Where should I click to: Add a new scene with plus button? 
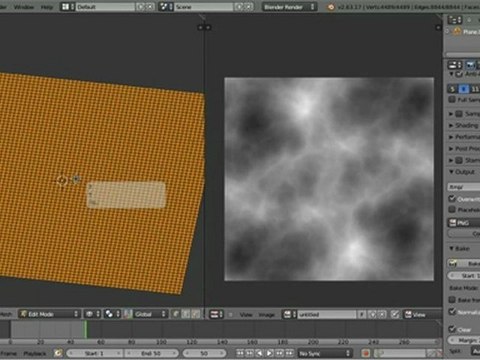coord(239,7)
